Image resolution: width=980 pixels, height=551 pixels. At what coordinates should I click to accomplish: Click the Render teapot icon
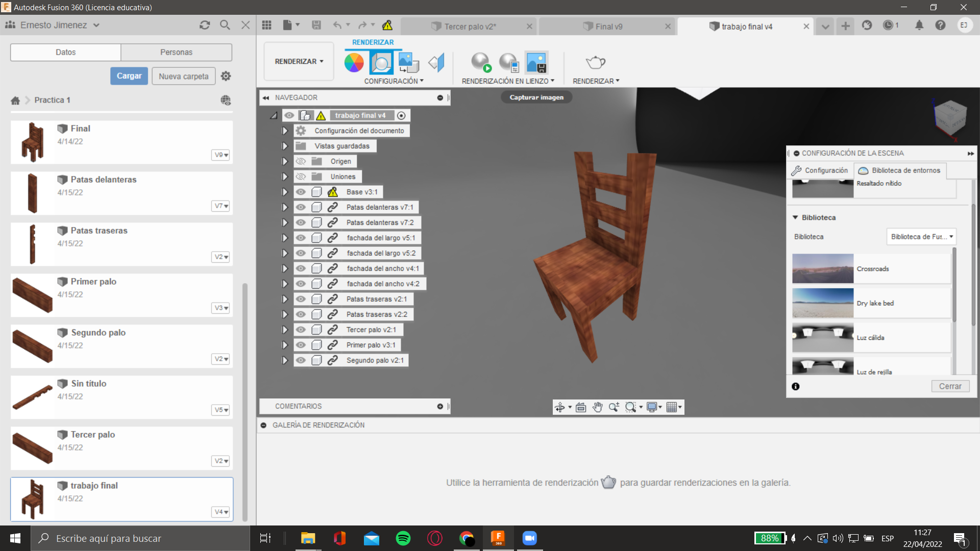(595, 62)
